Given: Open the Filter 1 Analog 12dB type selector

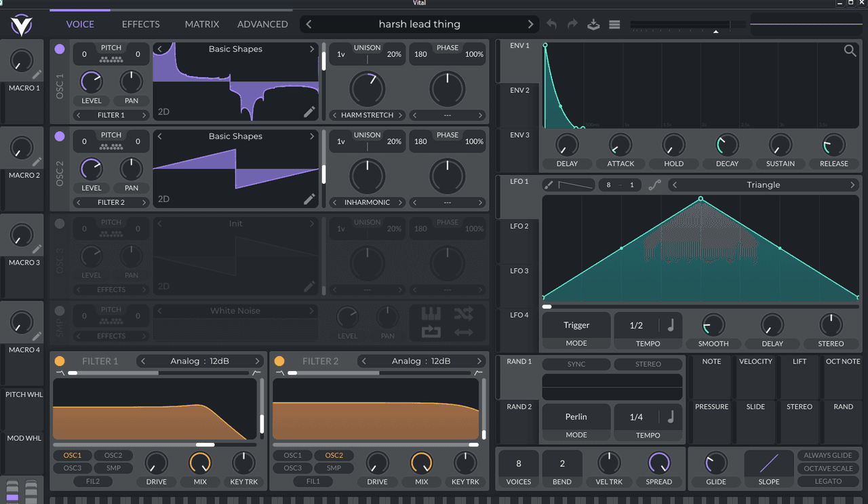Looking at the screenshot, I should coord(200,361).
